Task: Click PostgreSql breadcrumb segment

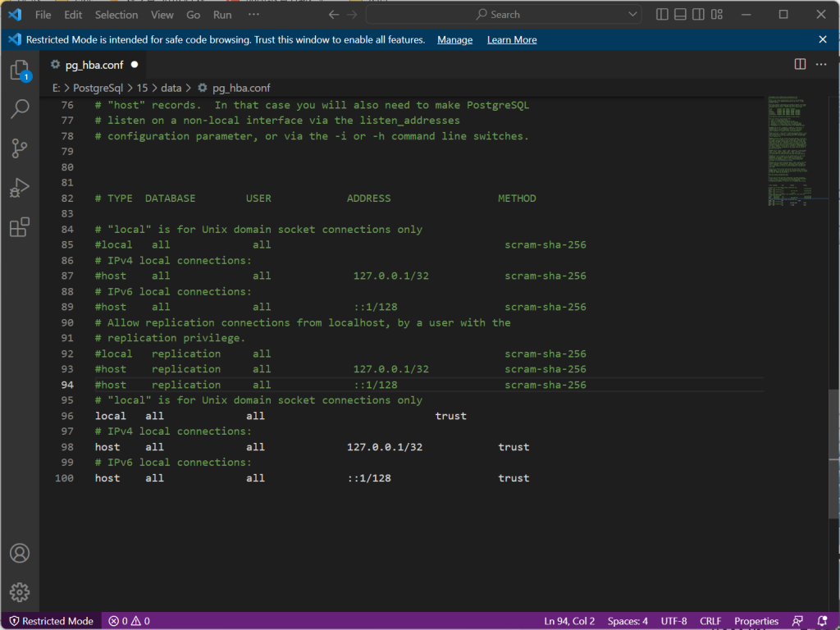Action: pyautogui.click(x=98, y=88)
